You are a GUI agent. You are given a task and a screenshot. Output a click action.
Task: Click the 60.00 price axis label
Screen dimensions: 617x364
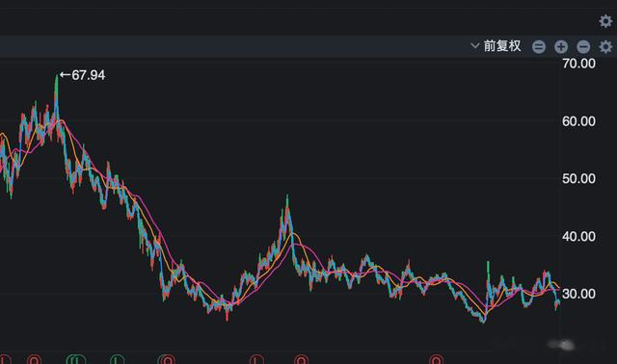tap(578, 121)
